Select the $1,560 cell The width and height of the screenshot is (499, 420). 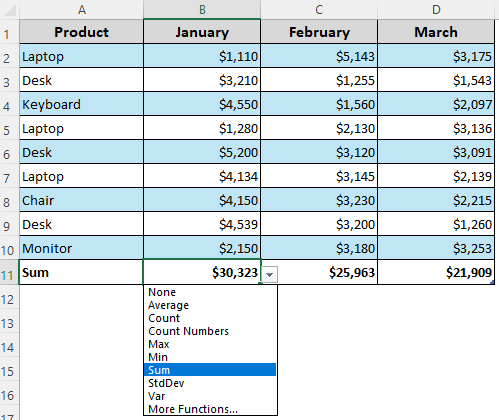[x=319, y=104]
